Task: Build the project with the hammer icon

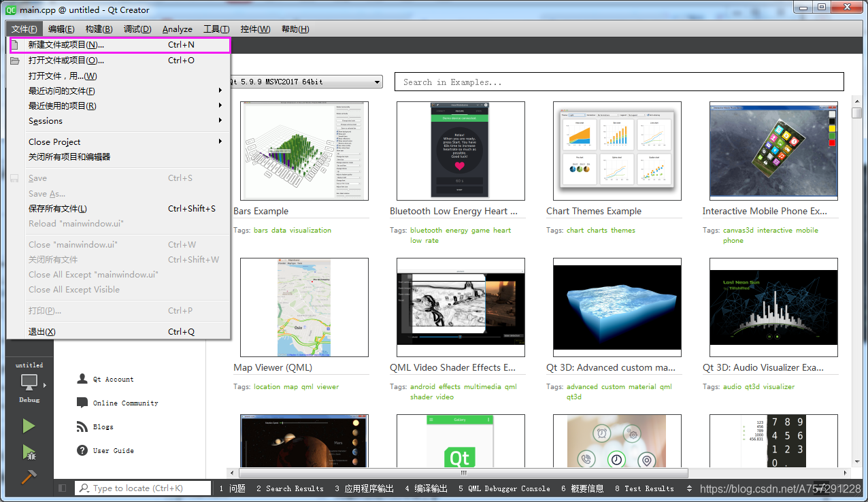Action: (29, 476)
